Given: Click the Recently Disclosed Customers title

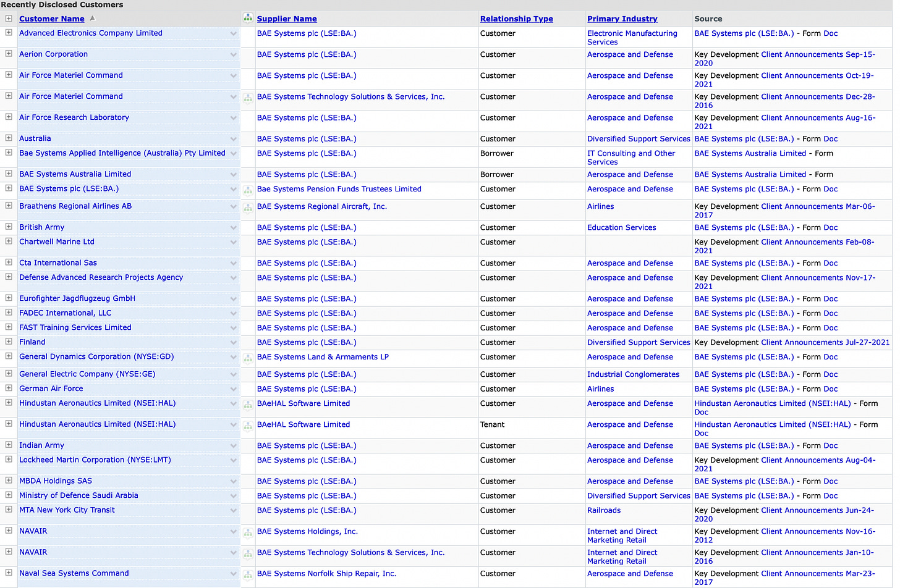Looking at the screenshot, I should coord(62,4).
